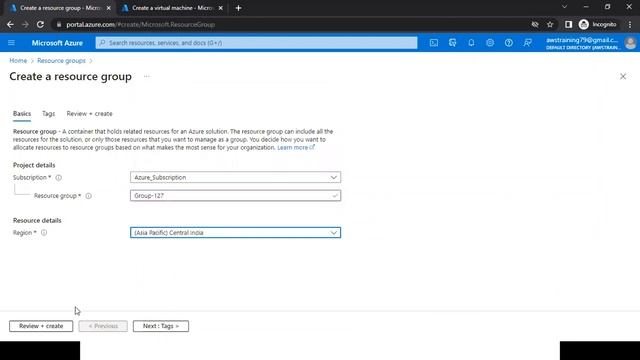Show Resource group info tooltip icon

coord(89,196)
